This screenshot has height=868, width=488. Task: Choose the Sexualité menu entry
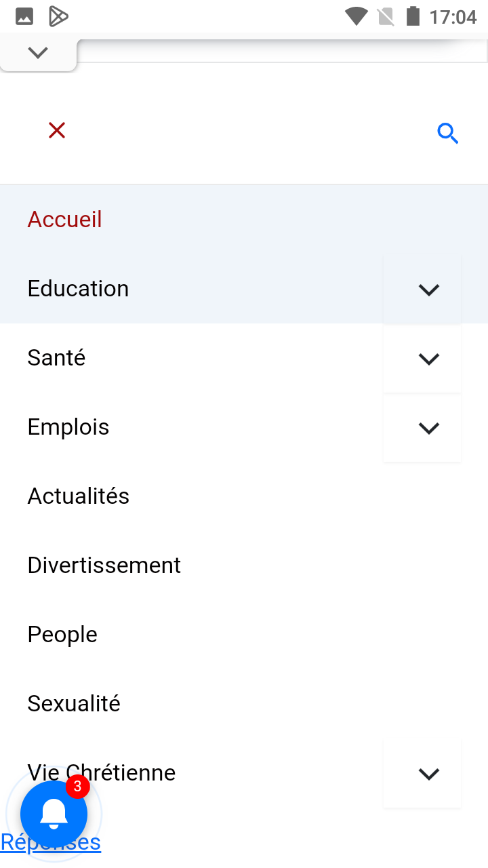(74, 704)
